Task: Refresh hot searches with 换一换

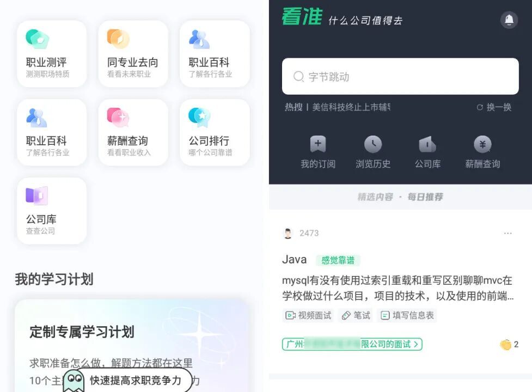Action: click(494, 107)
